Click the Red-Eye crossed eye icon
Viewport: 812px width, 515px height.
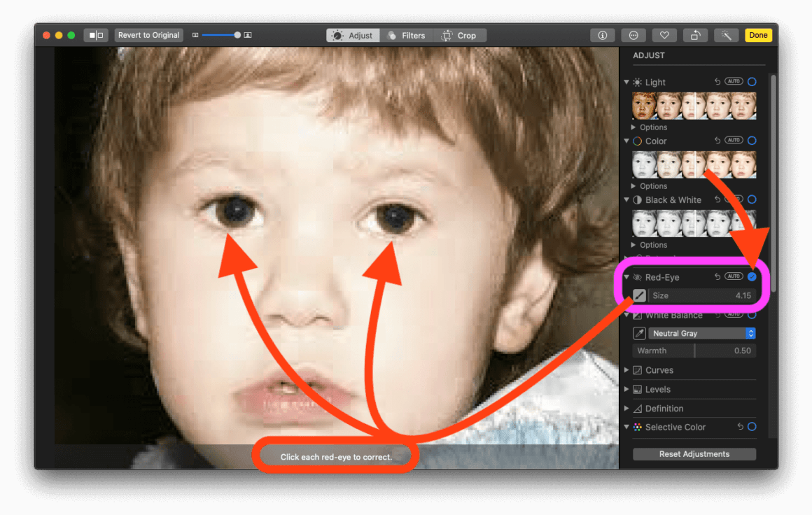(638, 277)
